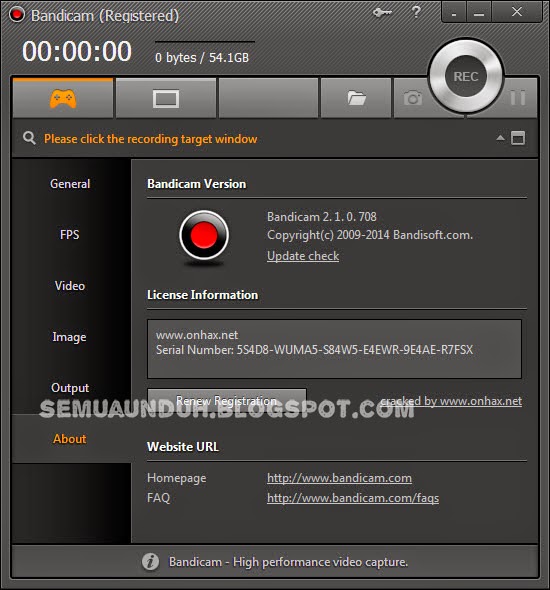Image resolution: width=550 pixels, height=590 pixels.
Task: Toggle the window mode icon beside the arrow
Action: coord(518,138)
